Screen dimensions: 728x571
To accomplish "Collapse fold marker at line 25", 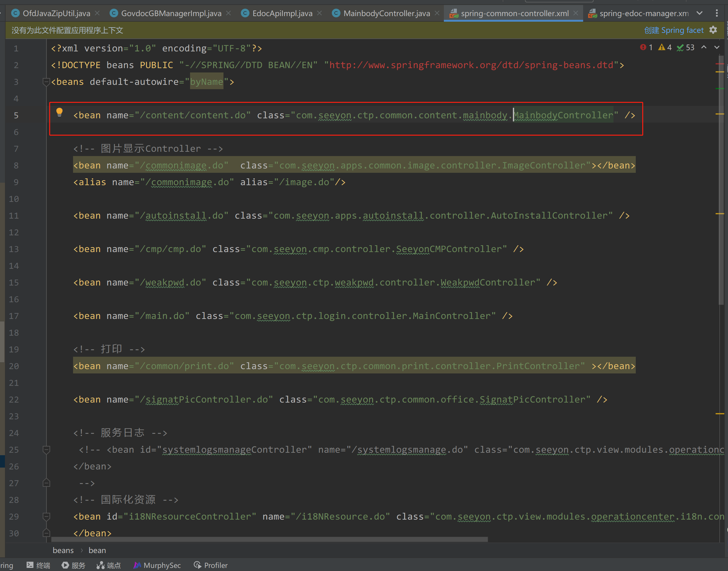I will pyautogui.click(x=46, y=450).
